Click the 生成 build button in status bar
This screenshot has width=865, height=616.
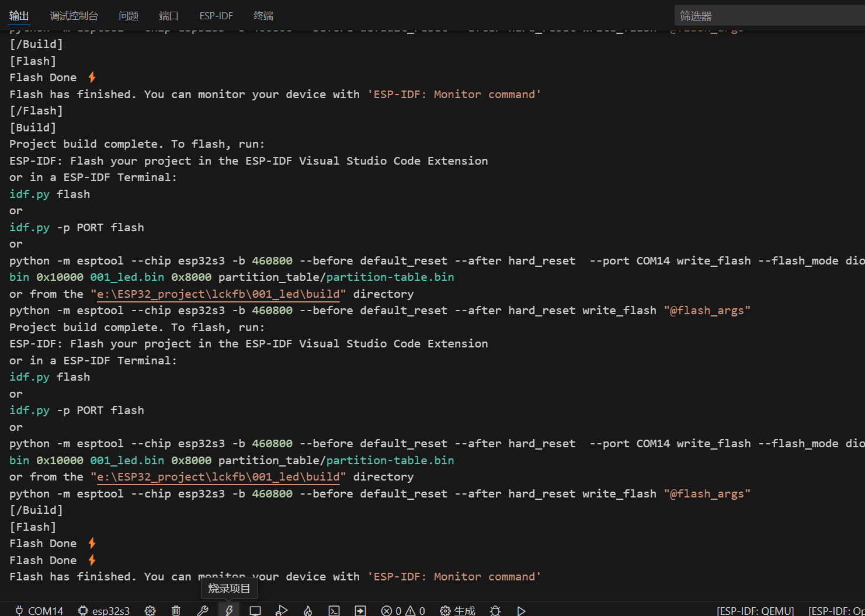pos(457,610)
